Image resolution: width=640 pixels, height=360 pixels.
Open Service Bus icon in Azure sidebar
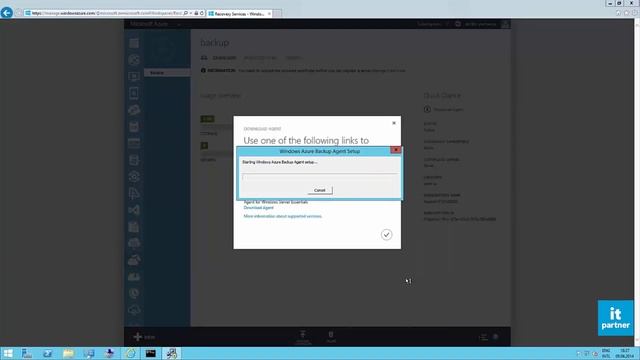coord(134,193)
